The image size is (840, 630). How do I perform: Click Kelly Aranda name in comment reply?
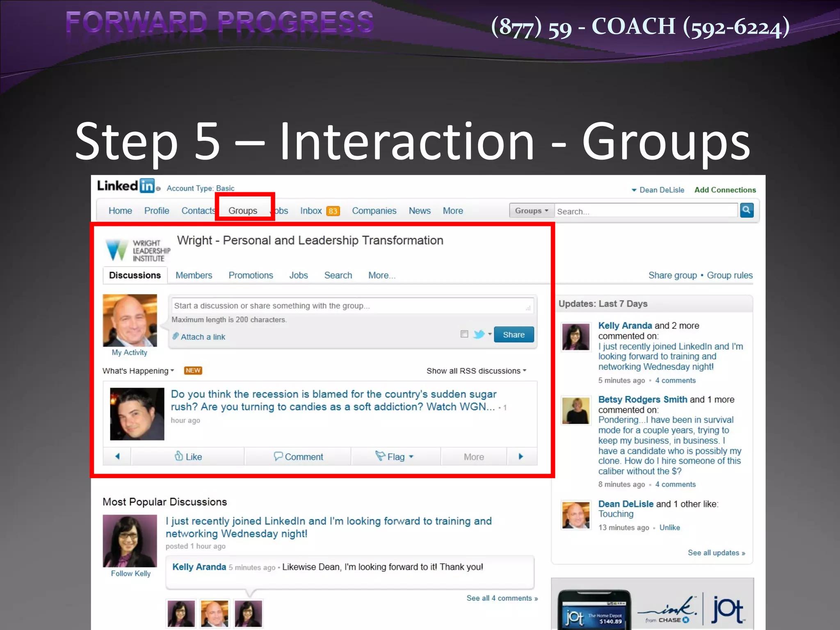pos(199,567)
